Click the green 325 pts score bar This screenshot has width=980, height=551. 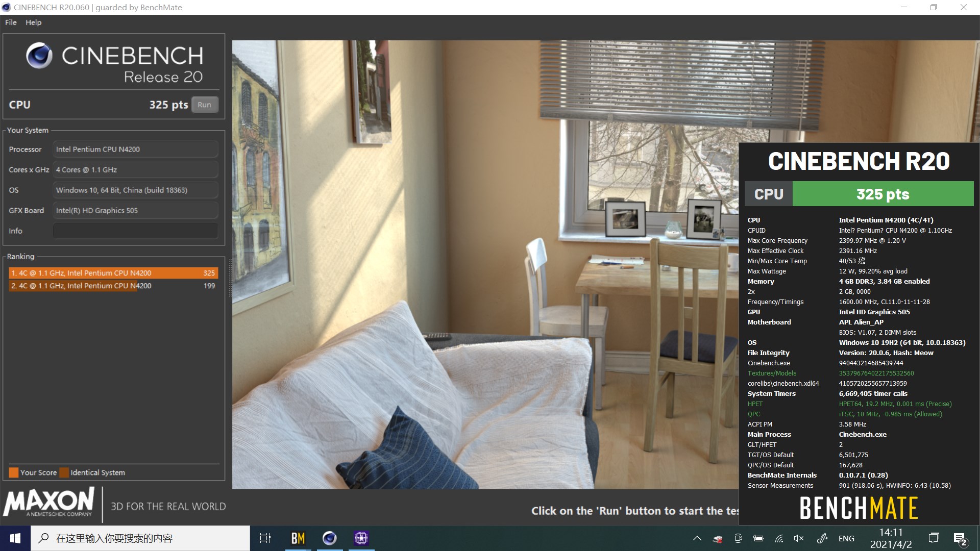tap(883, 194)
